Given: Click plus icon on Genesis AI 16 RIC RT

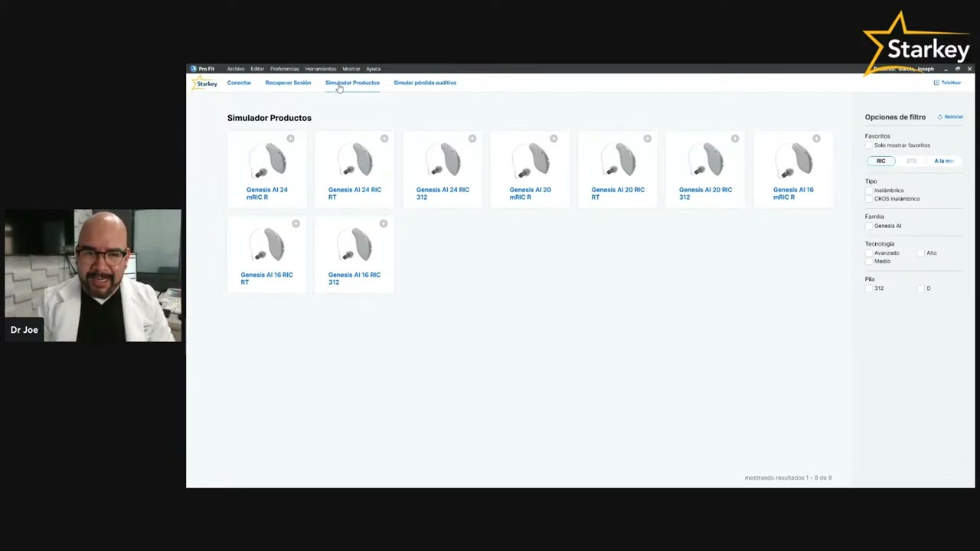Looking at the screenshot, I should [x=296, y=223].
